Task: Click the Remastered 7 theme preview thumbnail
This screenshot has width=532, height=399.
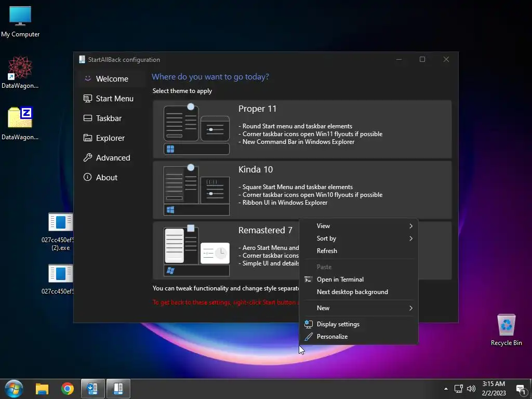Action: click(x=196, y=251)
